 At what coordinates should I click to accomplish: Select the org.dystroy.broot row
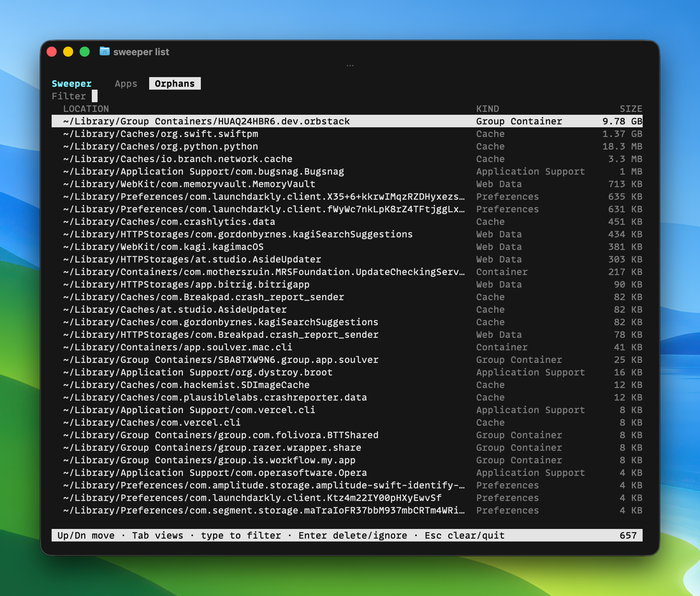[347, 372]
